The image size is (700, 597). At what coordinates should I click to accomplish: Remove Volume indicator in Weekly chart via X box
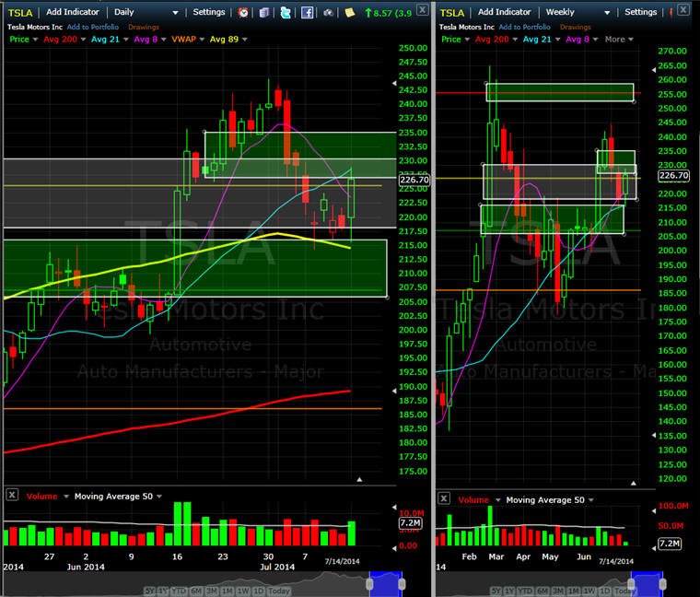443,497
